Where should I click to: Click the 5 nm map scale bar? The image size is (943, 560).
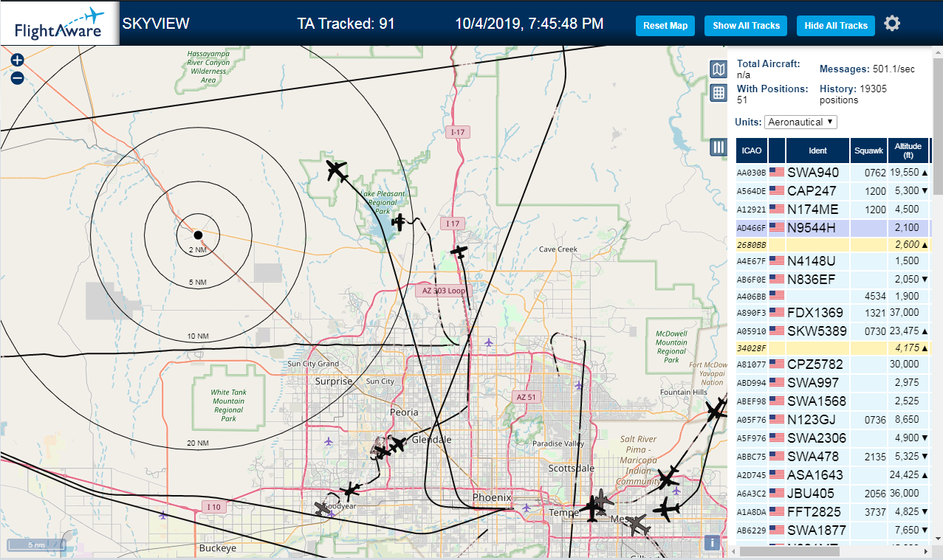click(36, 545)
